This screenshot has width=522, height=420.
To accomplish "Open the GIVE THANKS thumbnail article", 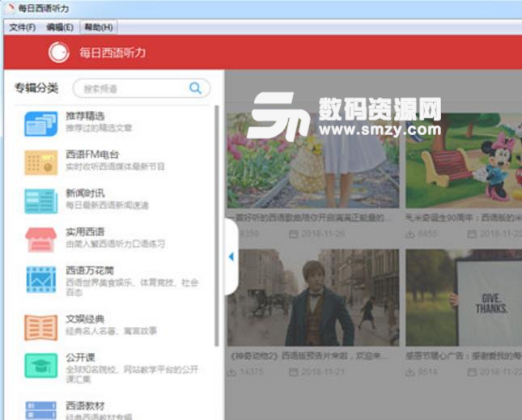I will coord(464,298).
